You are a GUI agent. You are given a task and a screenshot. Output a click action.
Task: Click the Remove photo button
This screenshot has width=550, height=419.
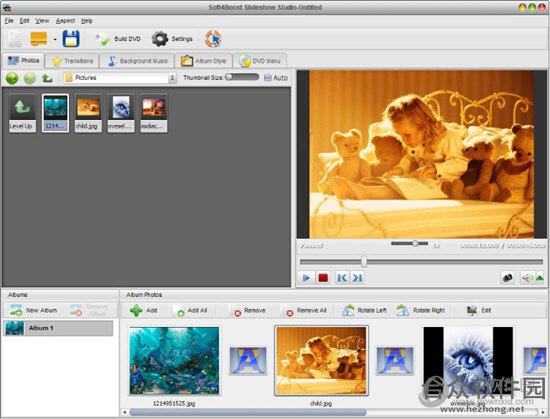pos(248,311)
